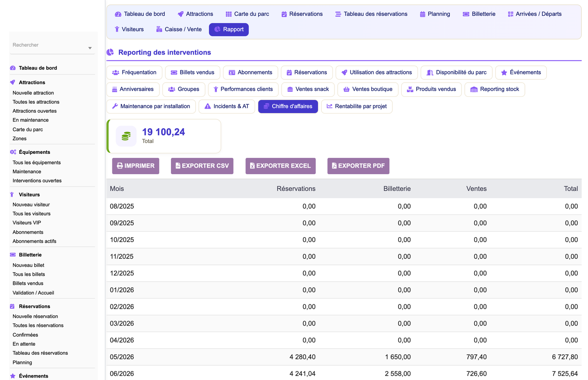Click the Mois column header
This screenshot has width=588, height=380.
117,189
